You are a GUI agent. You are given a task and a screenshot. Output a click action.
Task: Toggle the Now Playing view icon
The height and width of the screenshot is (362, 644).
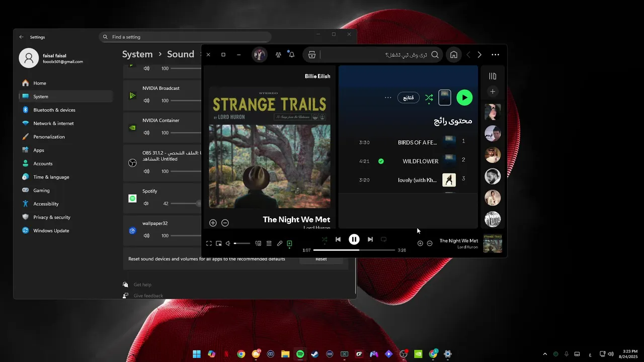coord(289,243)
